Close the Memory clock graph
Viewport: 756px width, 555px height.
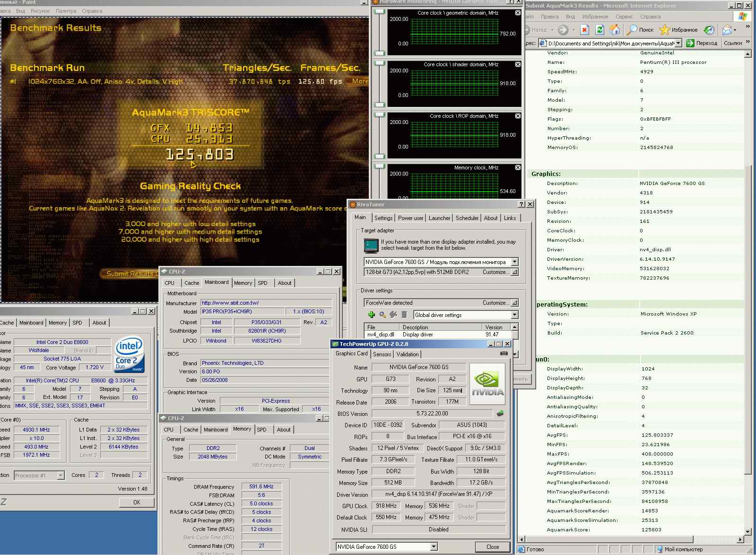click(x=518, y=167)
